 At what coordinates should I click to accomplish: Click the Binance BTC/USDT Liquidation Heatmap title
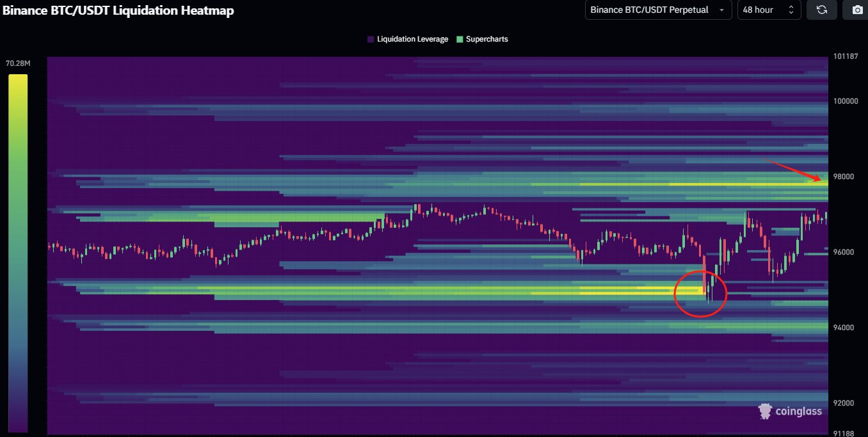[117, 10]
